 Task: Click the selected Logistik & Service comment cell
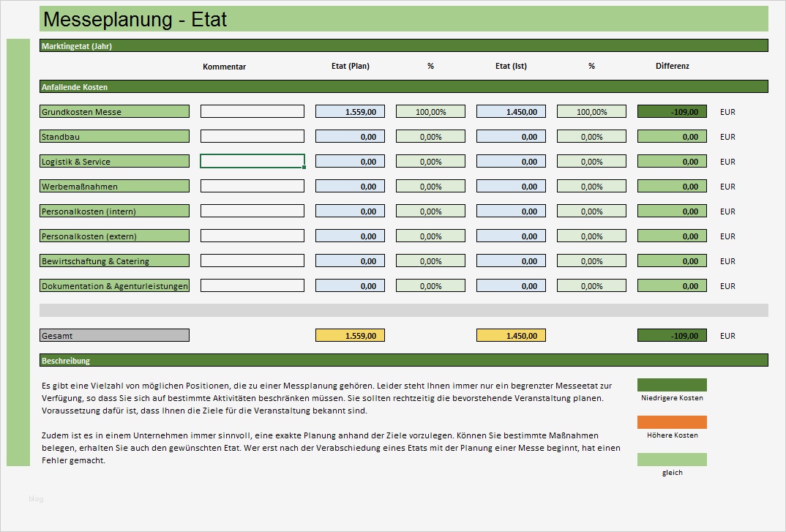coord(252,161)
